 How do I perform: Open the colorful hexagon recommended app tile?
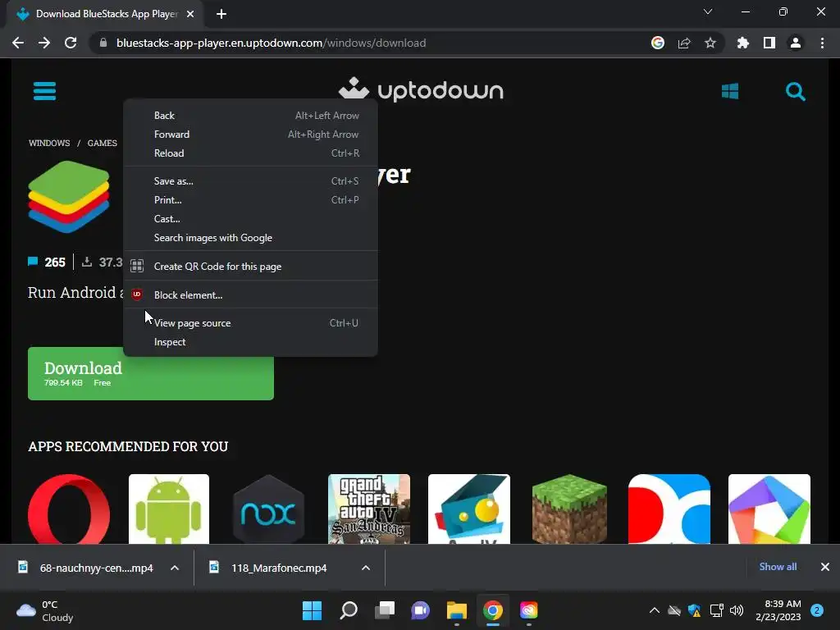point(769,509)
